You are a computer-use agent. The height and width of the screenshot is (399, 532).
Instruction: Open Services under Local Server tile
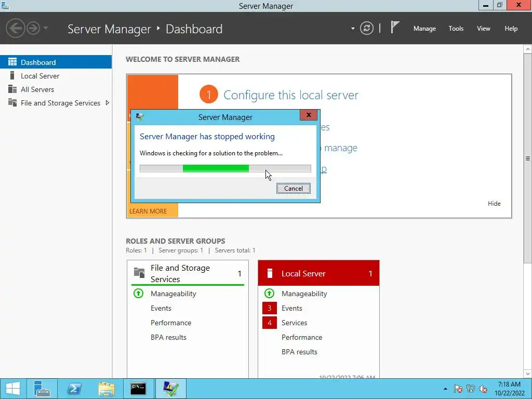pyautogui.click(x=294, y=323)
